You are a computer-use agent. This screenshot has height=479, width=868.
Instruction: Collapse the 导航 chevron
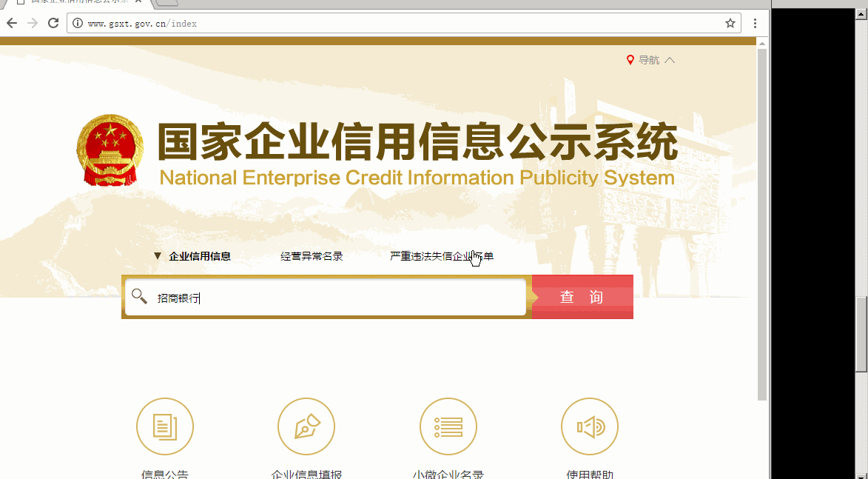click(x=669, y=60)
